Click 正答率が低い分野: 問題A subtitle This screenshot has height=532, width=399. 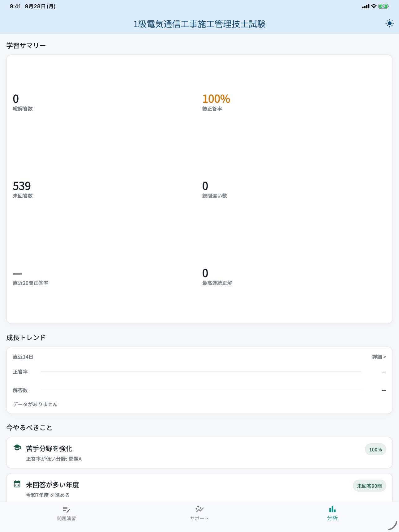coord(54,459)
